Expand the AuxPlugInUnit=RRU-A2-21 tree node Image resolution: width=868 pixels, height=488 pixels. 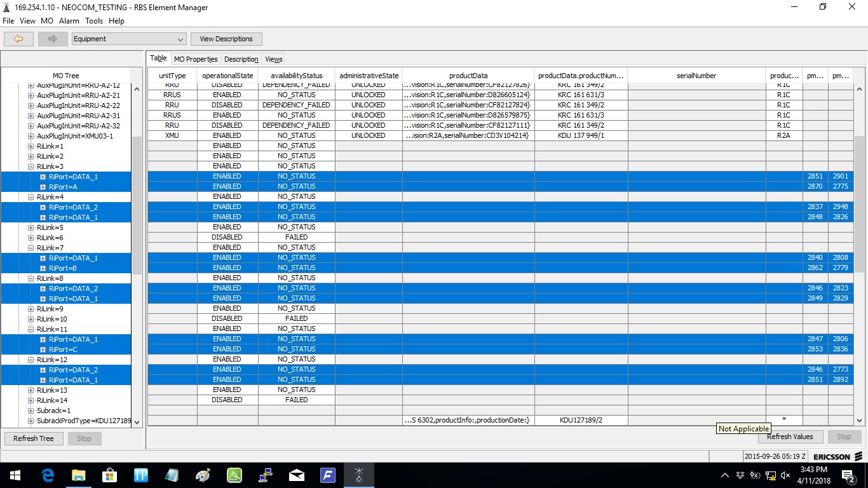[31, 95]
